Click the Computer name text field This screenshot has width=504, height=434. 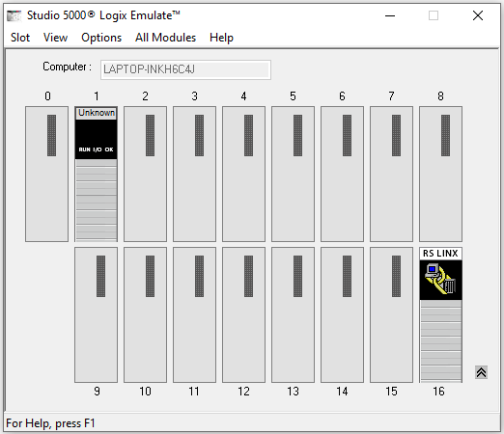(185, 69)
